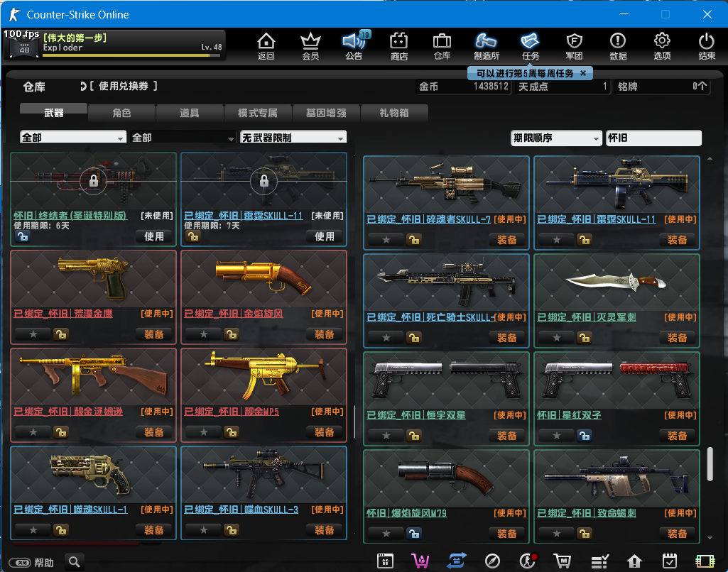Click the 使用兑换券 link
This screenshot has width=728, height=572.
tap(124, 86)
